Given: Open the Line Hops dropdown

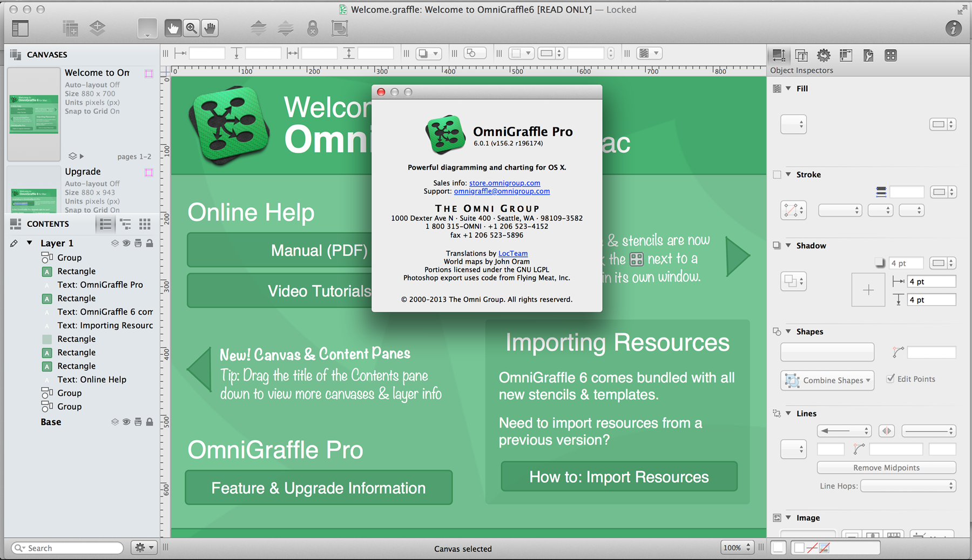Looking at the screenshot, I should [908, 486].
